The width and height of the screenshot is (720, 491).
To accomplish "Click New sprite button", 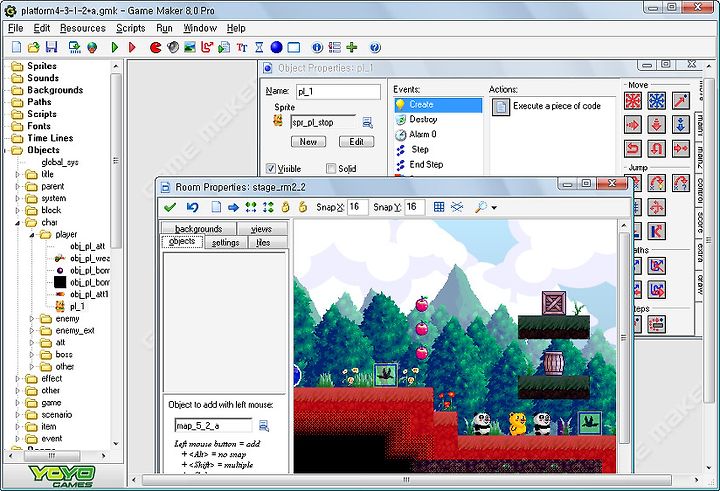I will pyautogui.click(x=308, y=142).
